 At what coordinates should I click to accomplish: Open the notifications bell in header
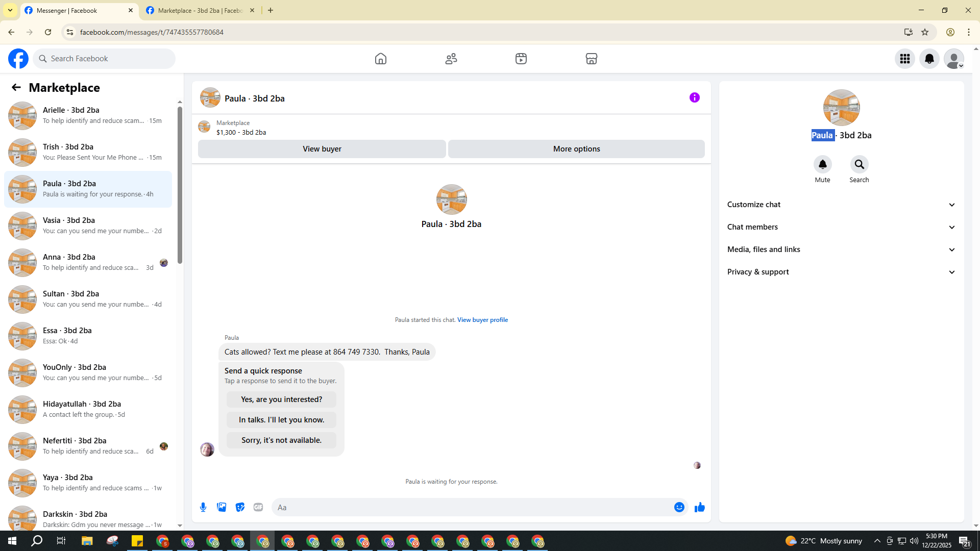(x=929, y=59)
